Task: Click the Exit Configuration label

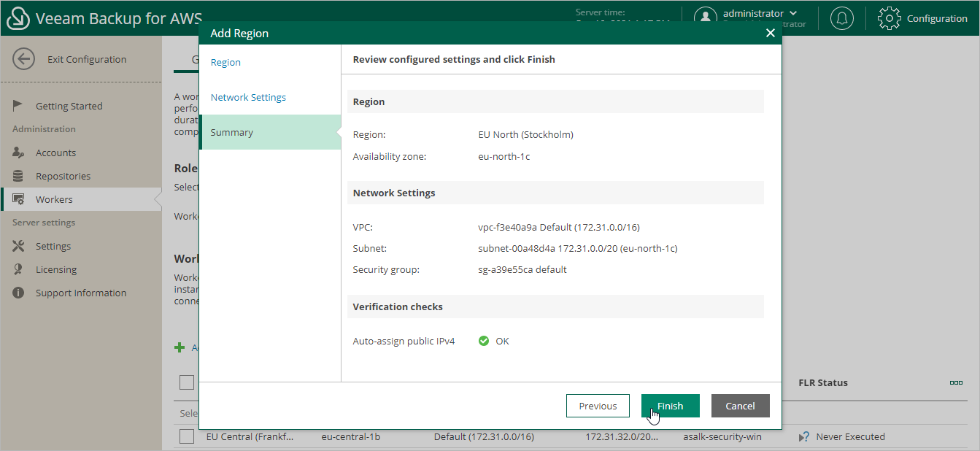Action: (x=87, y=59)
